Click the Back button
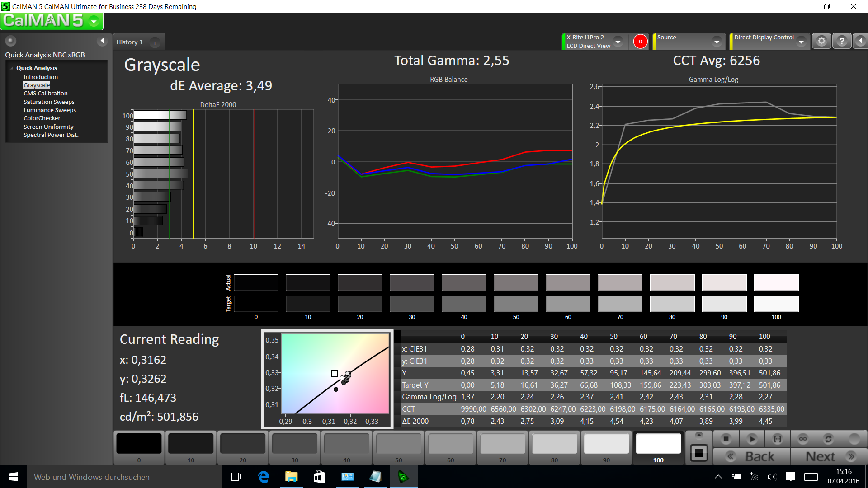Image resolution: width=868 pixels, height=488 pixels. (x=751, y=456)
